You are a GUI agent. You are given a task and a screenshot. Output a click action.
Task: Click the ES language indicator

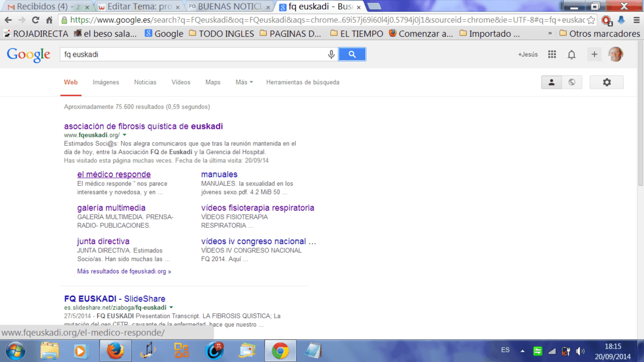505,350
